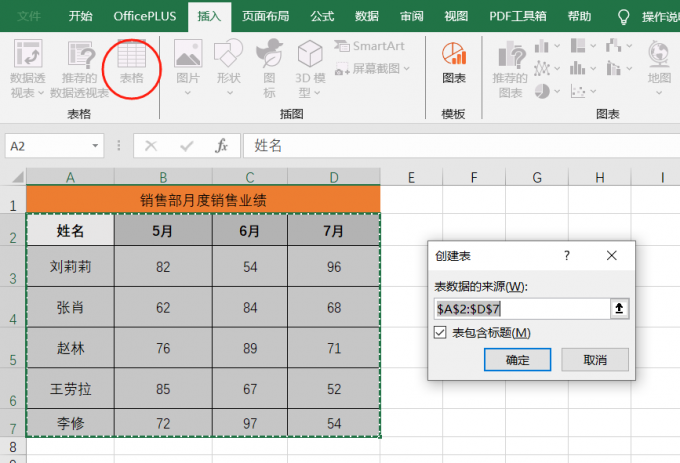Select the title cell 销售部月度销售业绩

point(203,200)
